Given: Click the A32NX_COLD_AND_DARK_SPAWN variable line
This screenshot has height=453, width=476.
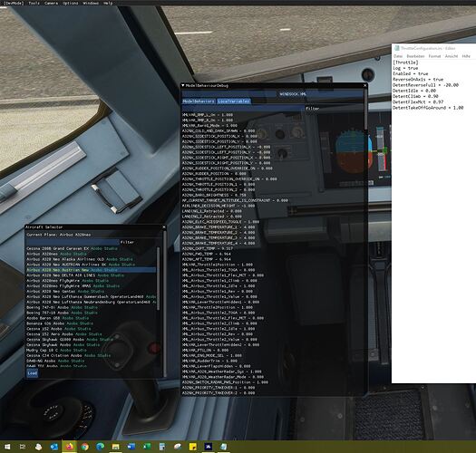Looking at the screenshot, I should (219, 130).
